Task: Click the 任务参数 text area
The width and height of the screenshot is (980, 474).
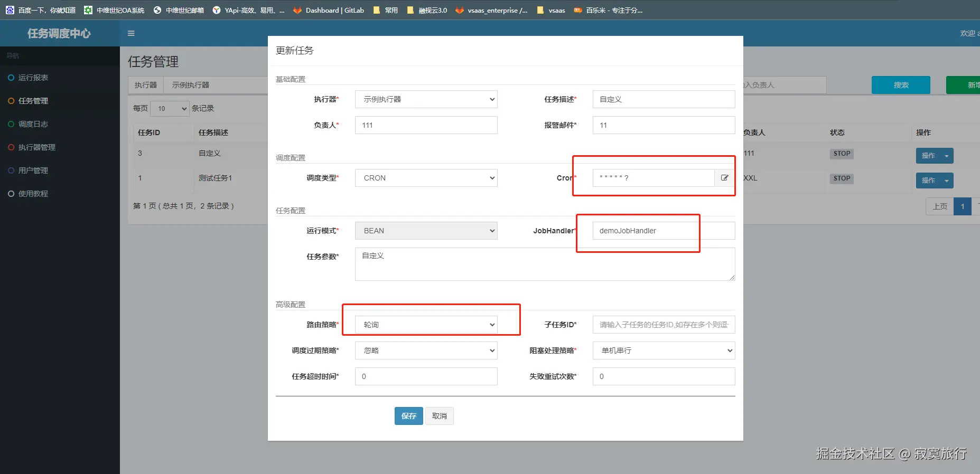Action: click(545, 264)
